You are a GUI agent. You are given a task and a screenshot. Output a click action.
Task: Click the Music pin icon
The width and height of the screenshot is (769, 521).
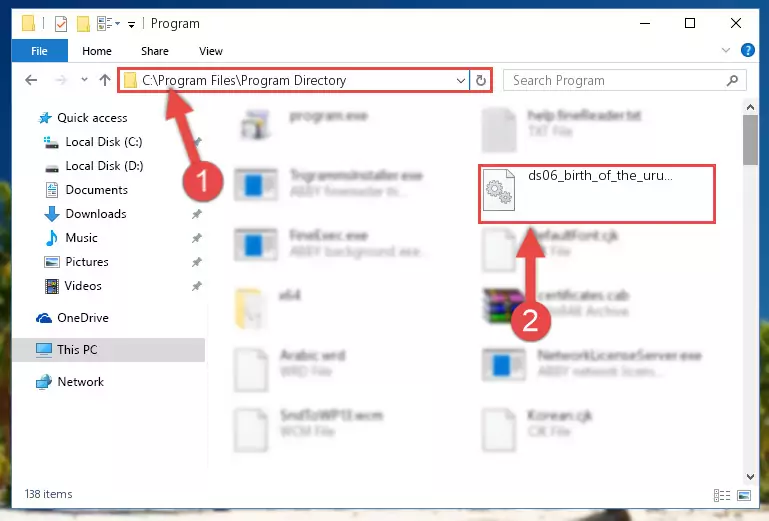click(x=197, y=238)
